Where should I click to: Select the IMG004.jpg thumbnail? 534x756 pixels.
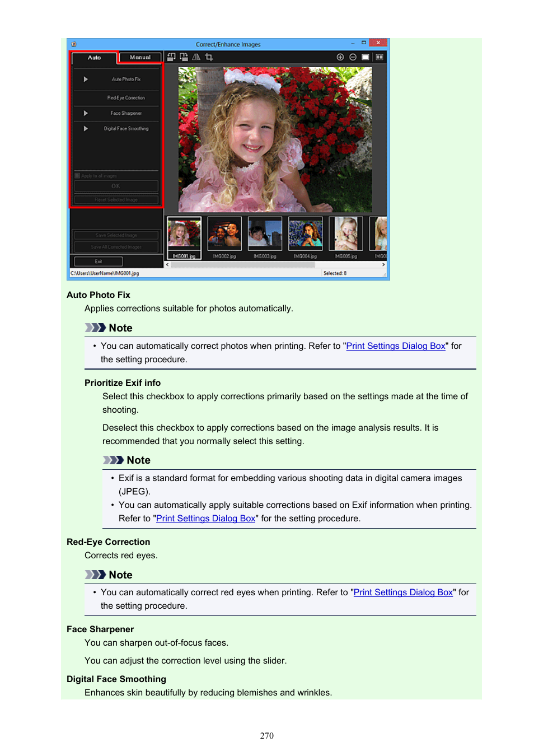(x=306, y=233)
